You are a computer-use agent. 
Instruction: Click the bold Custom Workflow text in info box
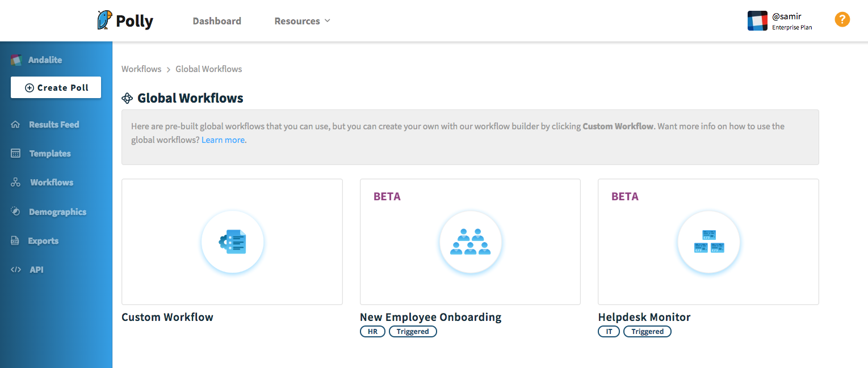coord(618,126)
